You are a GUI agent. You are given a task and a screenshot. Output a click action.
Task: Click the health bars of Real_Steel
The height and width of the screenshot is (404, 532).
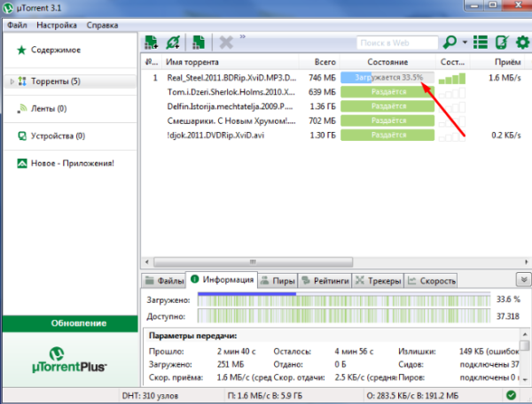point(452,78)
